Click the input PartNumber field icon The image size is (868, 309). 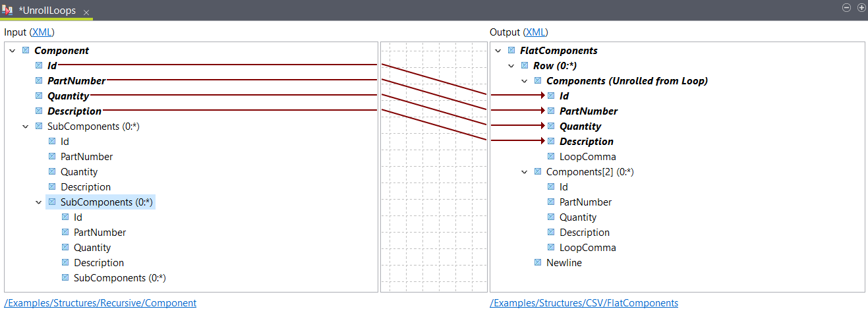point(39,80)
